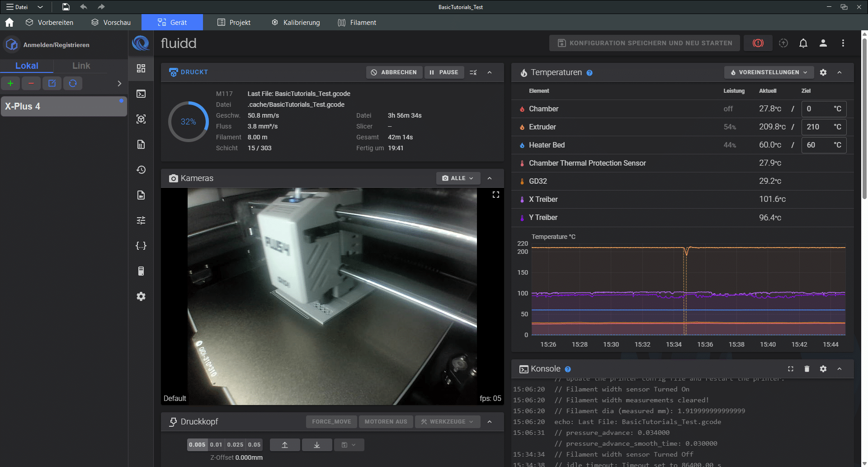The image size is (868, 467).
Task: Collapse the Druckkopf panel
Action: click(490, 422)
